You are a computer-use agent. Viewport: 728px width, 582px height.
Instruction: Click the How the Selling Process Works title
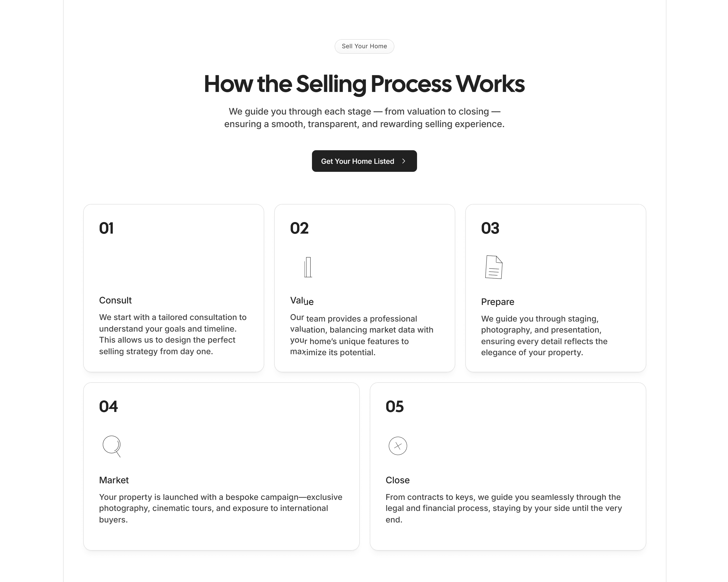coord(364,84)
